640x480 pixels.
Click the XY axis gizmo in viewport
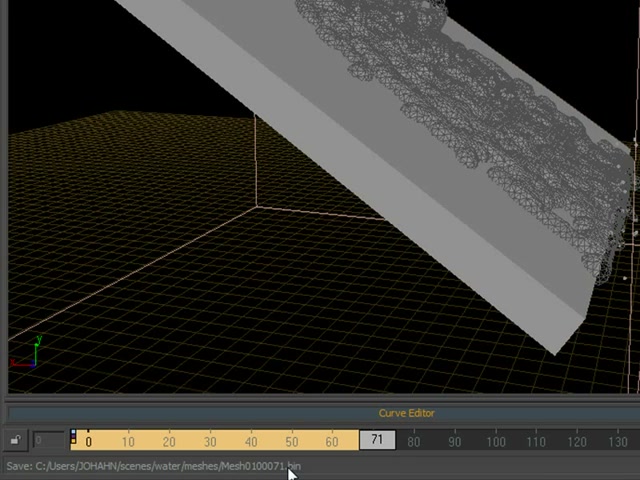(x=27, y=352)
